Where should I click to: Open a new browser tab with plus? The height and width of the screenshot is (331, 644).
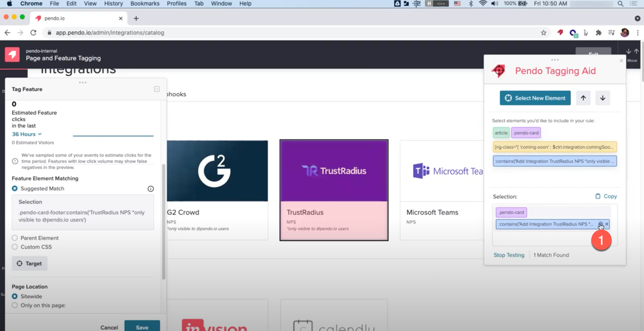136,19
